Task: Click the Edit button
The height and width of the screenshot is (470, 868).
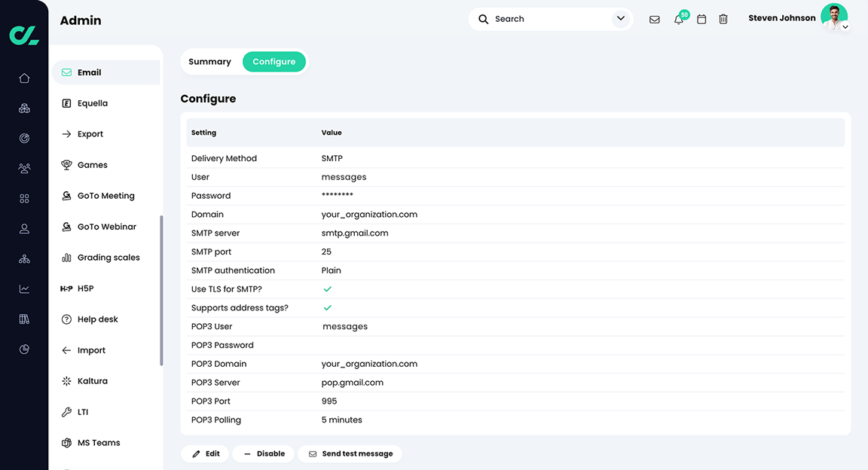Action: click(x=204, y=453)
